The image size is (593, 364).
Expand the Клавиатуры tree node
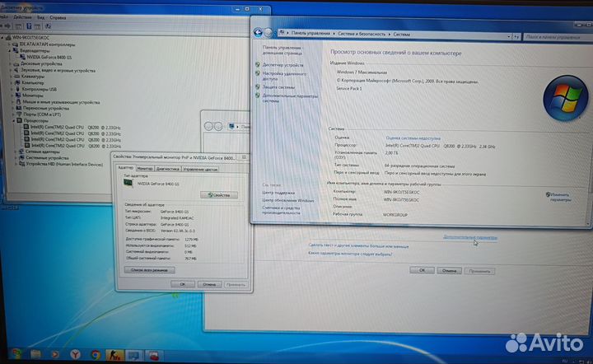point(9,76)
